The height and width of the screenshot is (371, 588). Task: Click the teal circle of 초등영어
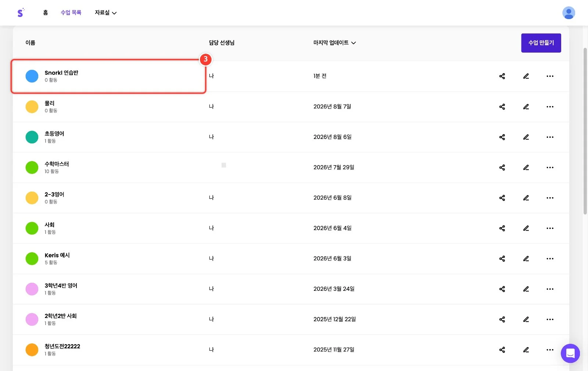[x=32, y=137]
